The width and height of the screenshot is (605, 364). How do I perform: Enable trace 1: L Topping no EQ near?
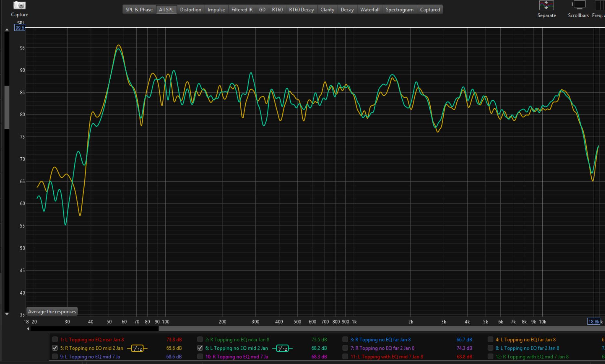pos(55,340)
